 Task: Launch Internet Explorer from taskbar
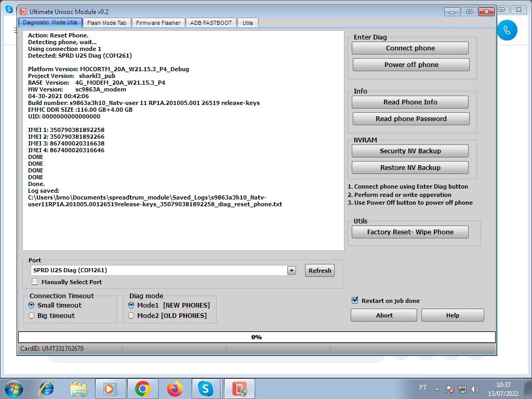point(46,389)
